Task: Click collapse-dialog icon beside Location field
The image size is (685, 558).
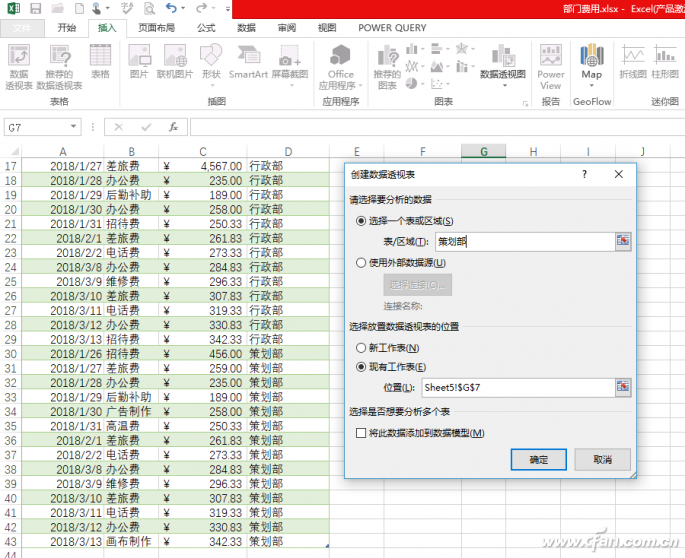Action: tap(623, 387)
